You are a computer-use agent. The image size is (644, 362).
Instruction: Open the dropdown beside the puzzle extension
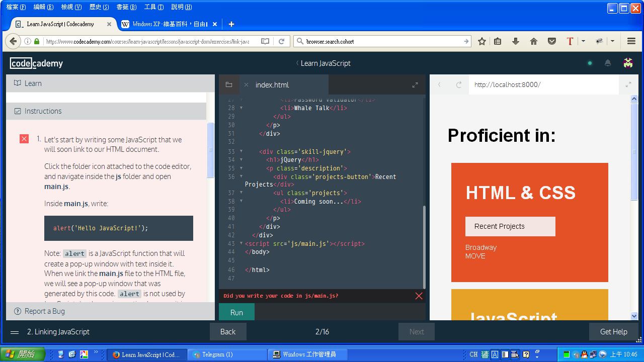pos(612,41)
